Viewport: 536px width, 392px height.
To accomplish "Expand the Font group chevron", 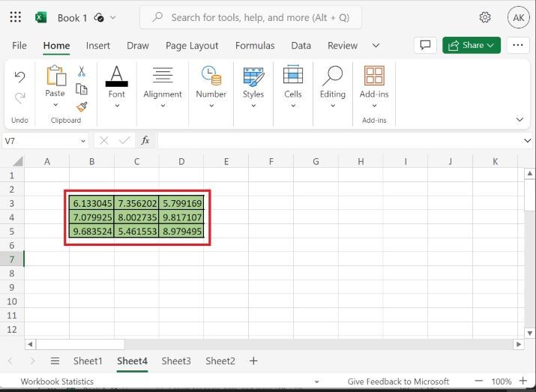I will pyautogui.click(x=117, y=106).
